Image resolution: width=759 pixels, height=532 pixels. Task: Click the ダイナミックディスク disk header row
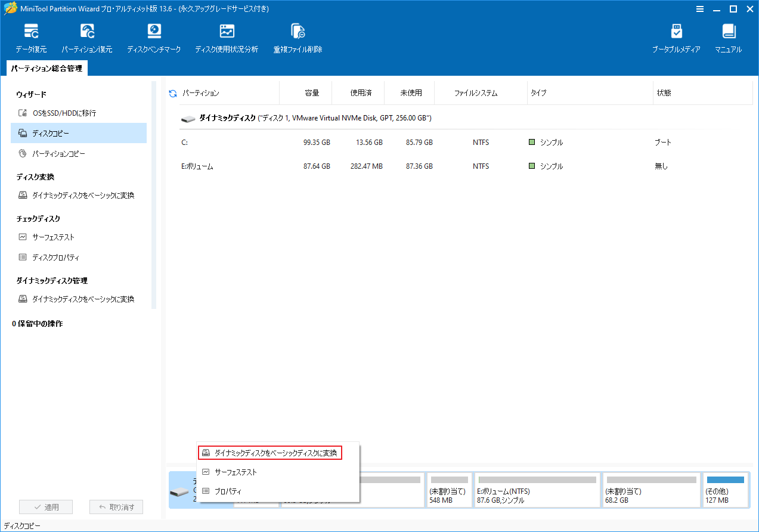[x=466, y=119]
